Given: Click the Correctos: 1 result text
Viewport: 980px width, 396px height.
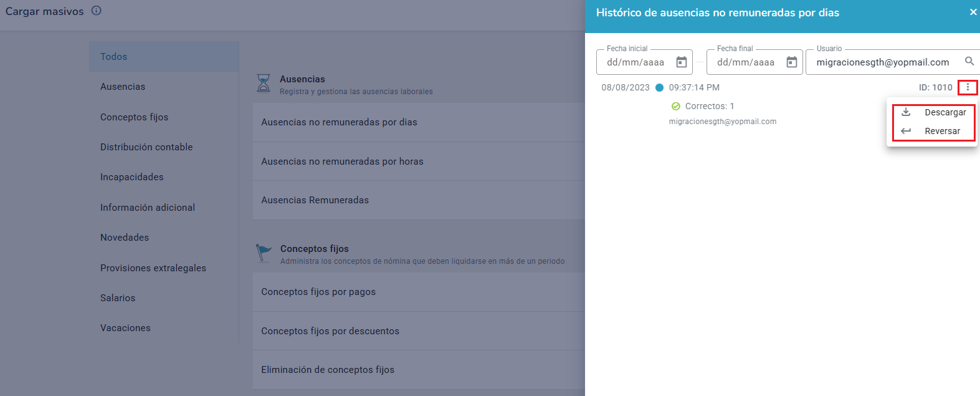Looking at the screenshot, I should point(710,106).
